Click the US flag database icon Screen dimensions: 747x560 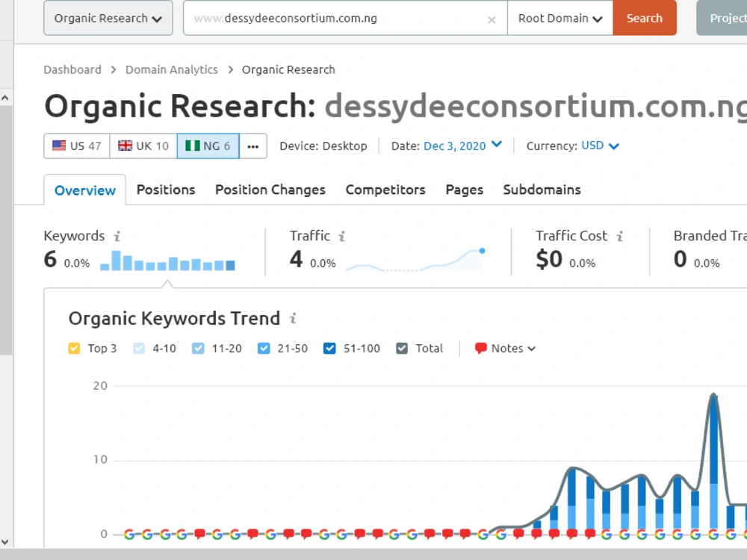tap(59, 146)
